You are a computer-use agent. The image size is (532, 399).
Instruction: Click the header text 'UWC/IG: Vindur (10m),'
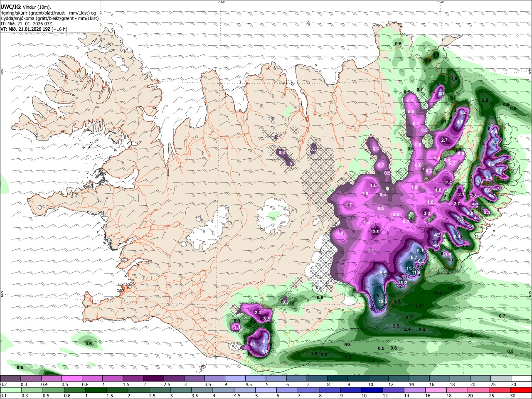pyautogui.click(x=25, y=7)
